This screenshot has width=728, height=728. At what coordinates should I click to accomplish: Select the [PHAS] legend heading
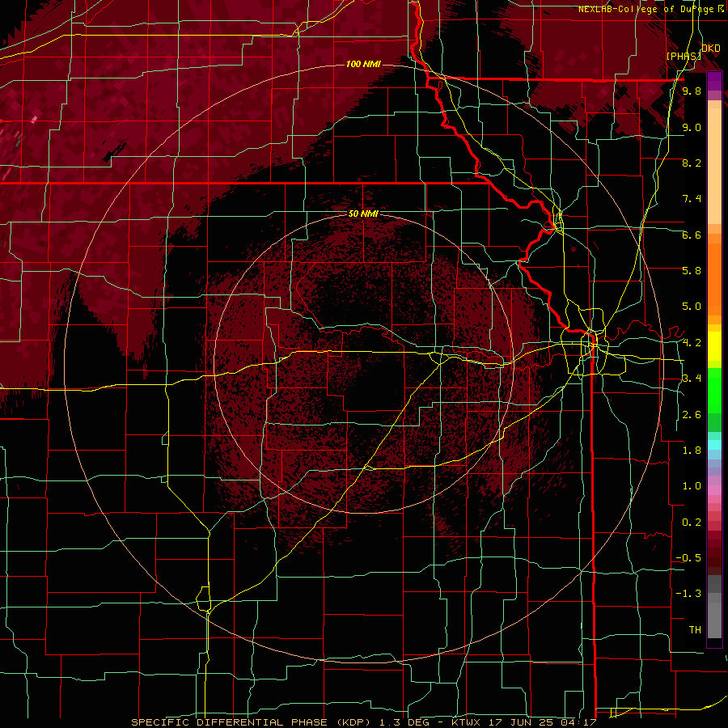(684, 56)
